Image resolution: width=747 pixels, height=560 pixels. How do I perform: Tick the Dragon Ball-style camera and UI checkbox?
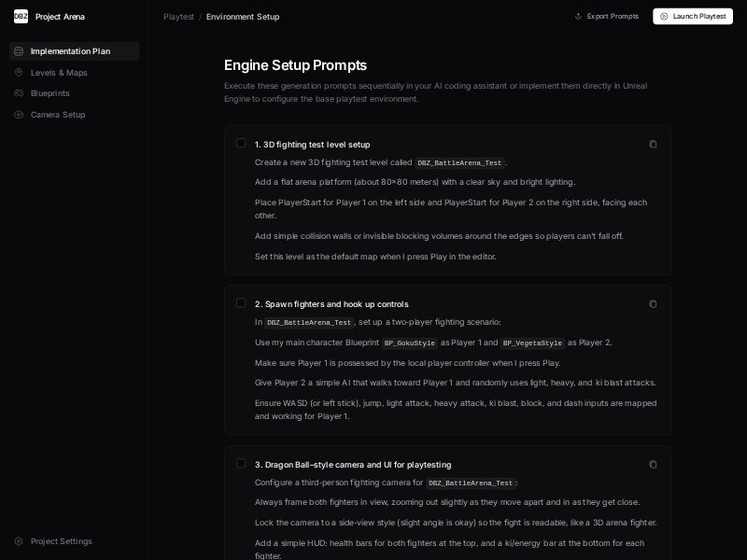pos(241,463)
